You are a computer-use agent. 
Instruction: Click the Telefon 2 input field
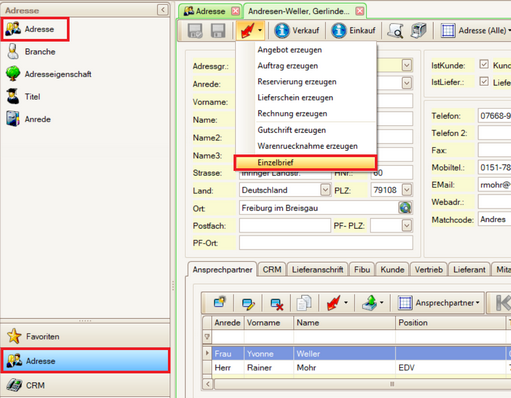click(494, 133)
